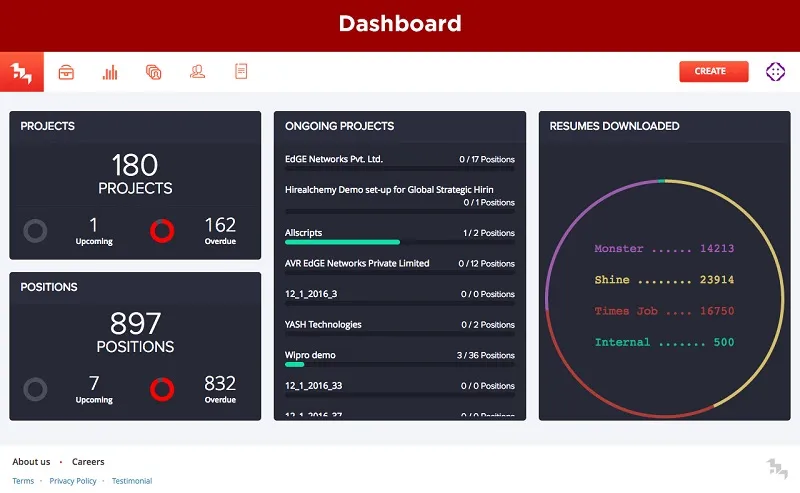Click the Wipro demo progress bar
Viewport: 800px width, 493px height.
pyautogui.click(x=399, y=365)
